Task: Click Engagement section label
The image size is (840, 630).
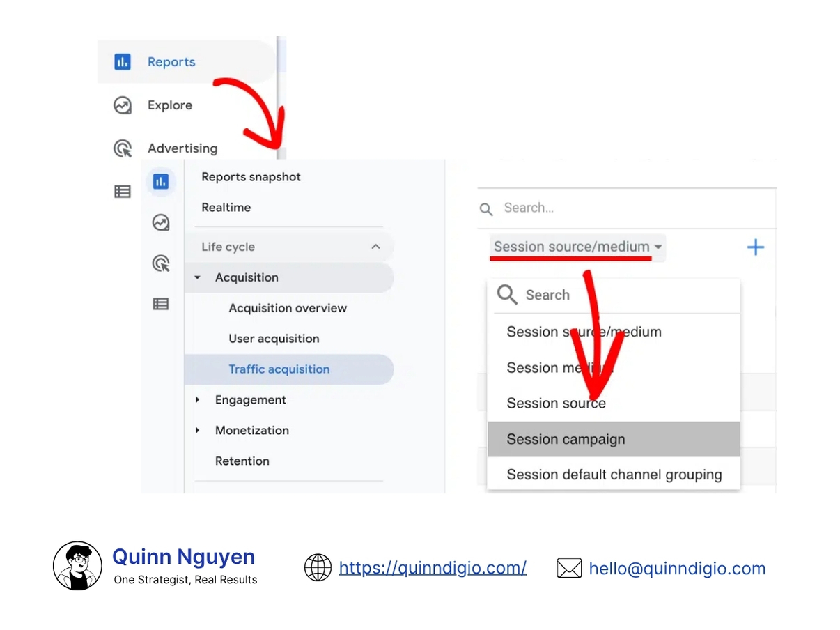Action: [x=251, y=400]
